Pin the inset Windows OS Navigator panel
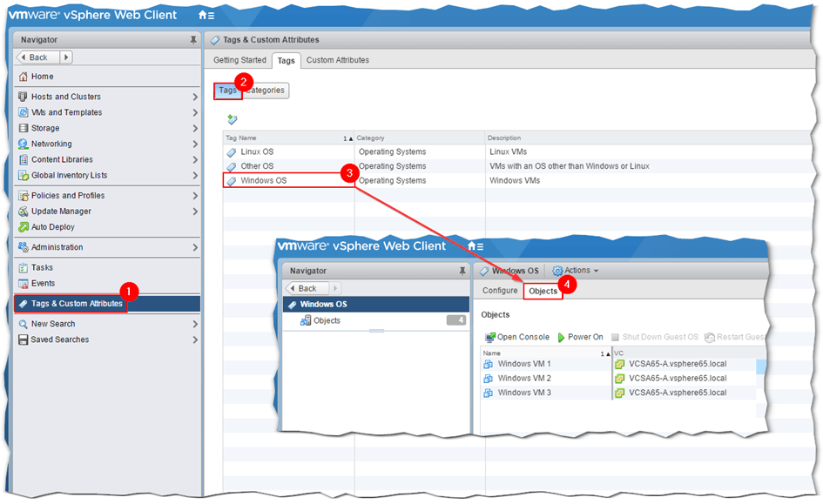This screenshot has height=504, width=823. click(462, 271)
